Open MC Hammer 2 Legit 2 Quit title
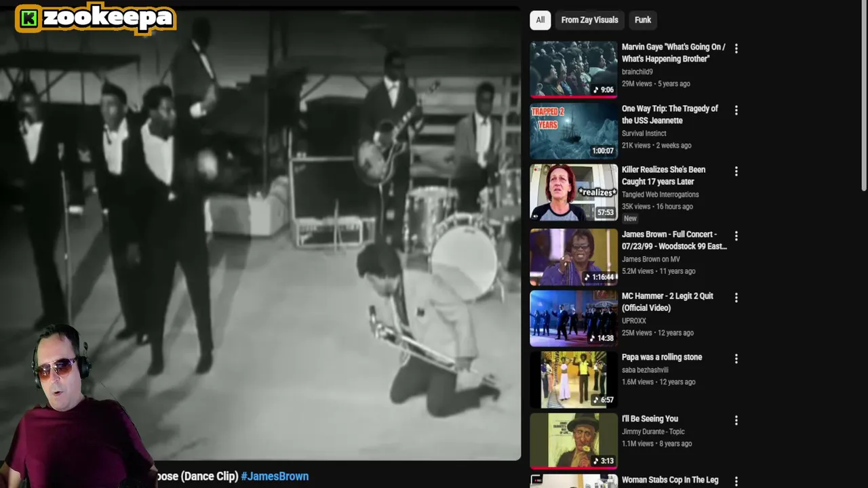This screenshot has height=488, width=868. pos(667,302)
